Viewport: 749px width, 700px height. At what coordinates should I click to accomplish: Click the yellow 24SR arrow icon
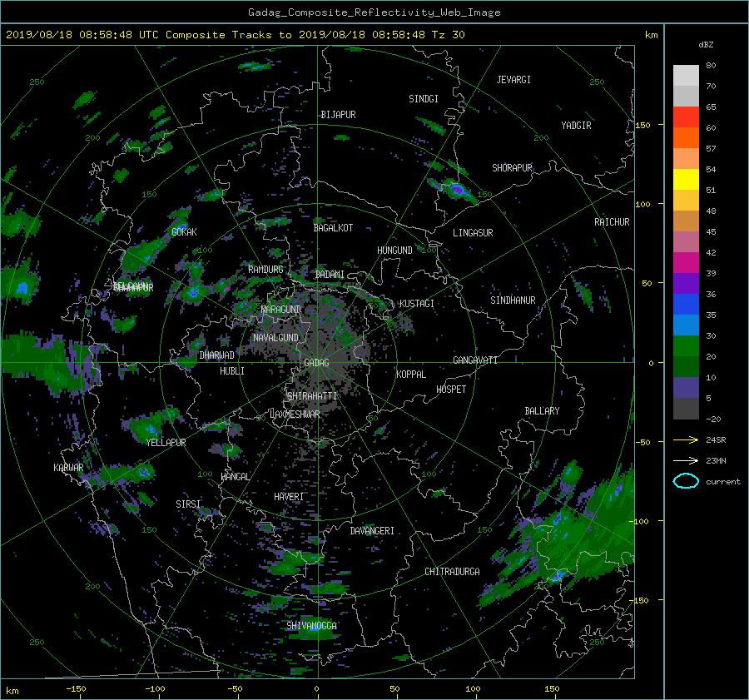pos(686,439)
